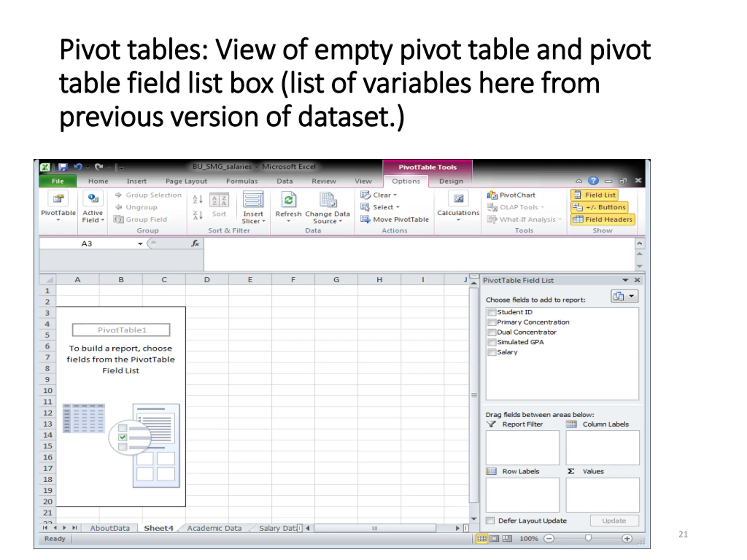The image size is (747, 560).
Task: Click the Page Layout view icon in status bar
Action: click(494, 538)
